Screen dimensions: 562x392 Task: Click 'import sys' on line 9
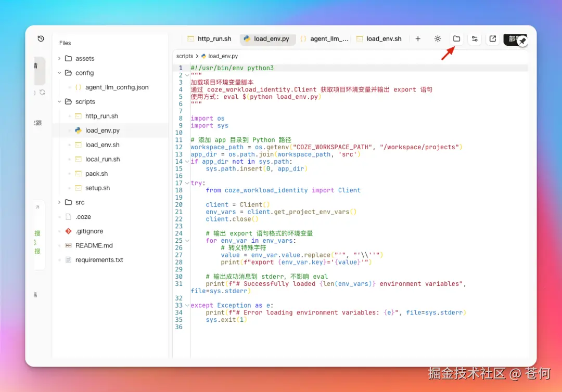(209, 126)
